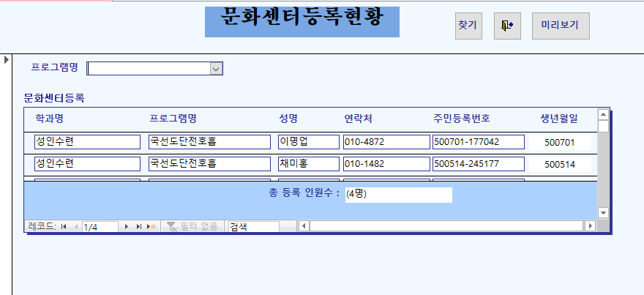Screen dimensions: 644x295
Task: Go to previous record in navigator
Action: (x=75, y=227)
